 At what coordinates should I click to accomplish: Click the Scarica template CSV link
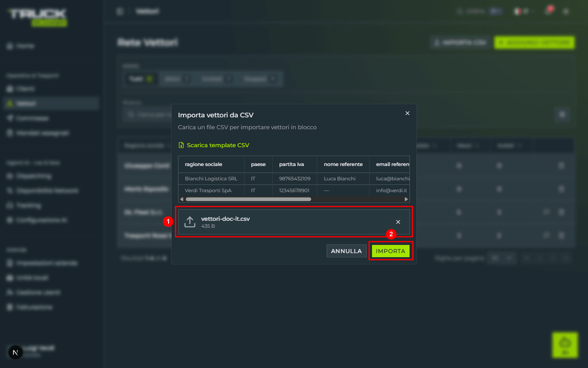click(x=214, y=145)
